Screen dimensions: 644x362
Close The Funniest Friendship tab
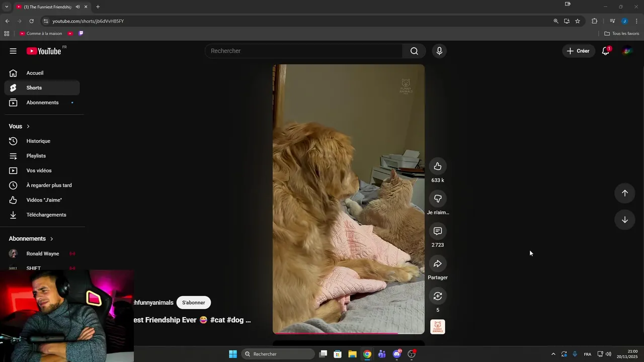(x=86, y=7)
